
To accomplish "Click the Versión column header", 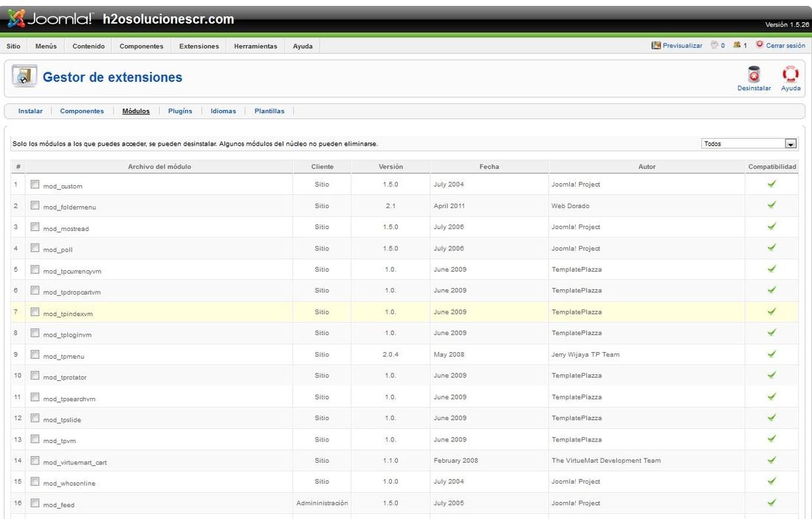I will click(x=390, y=166).
